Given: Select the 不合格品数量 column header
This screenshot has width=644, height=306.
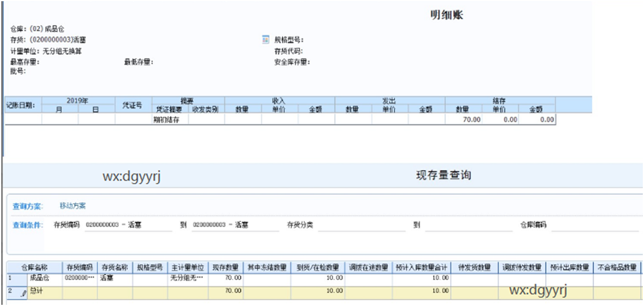Looking at the screenshot, I should tap(616, 267).
